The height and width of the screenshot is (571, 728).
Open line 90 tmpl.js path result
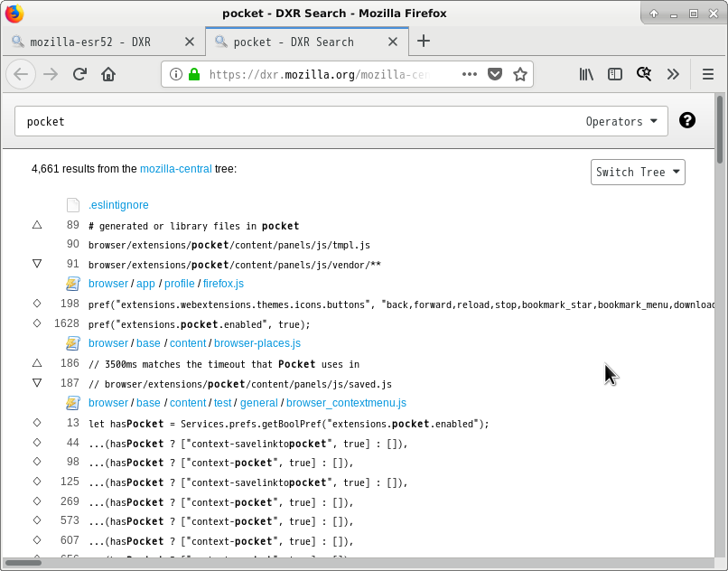pos(229,245)
